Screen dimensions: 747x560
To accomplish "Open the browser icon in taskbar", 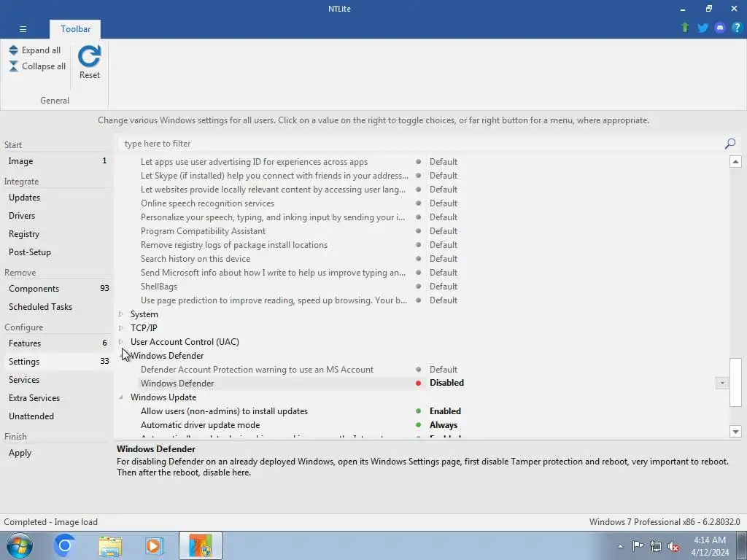I will pos(65,545).
